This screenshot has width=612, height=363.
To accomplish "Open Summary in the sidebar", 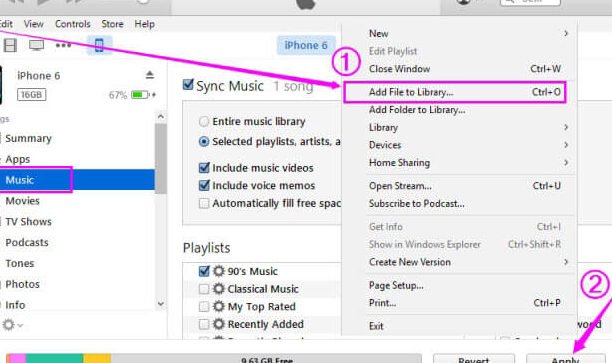I will click(28, 139).
